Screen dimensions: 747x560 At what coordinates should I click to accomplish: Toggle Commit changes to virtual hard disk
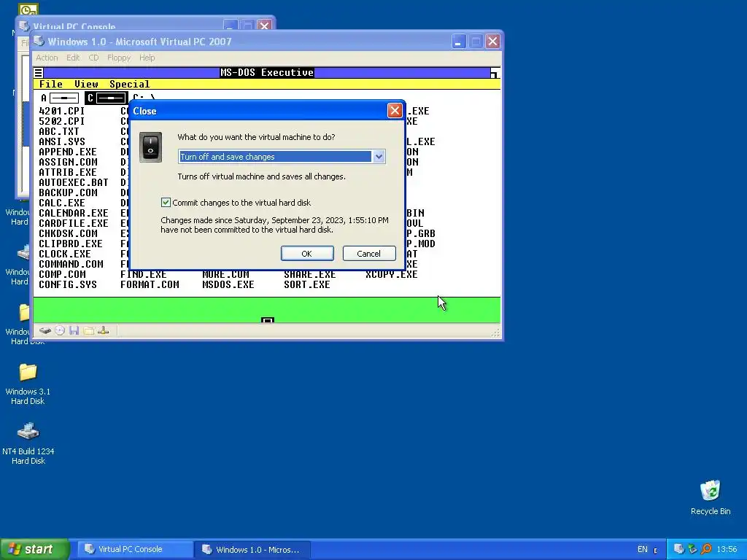point(166,203)
